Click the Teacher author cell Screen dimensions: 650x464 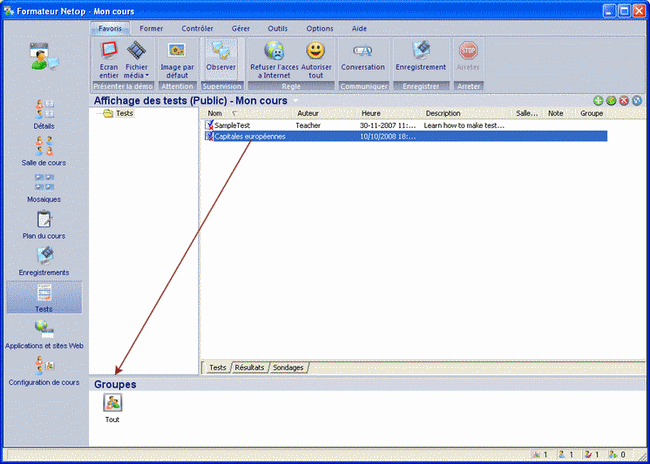pyautogui.click(x=308, y=125)
